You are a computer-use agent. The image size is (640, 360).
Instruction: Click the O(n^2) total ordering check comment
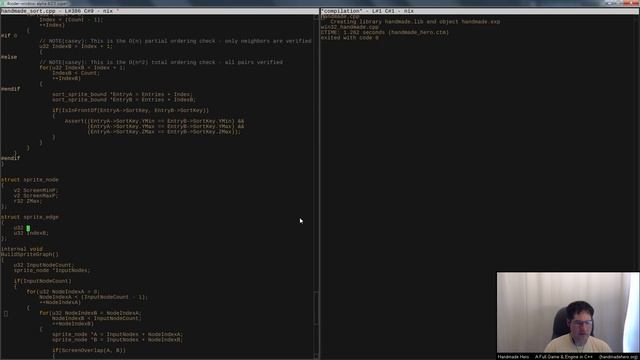pos(161,62)
